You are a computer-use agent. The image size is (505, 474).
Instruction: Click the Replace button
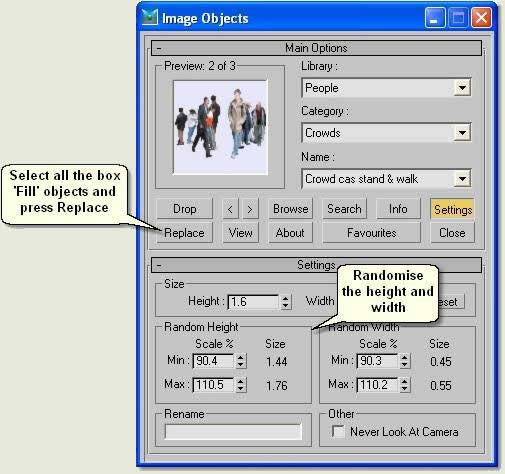(x=184, y=232)
